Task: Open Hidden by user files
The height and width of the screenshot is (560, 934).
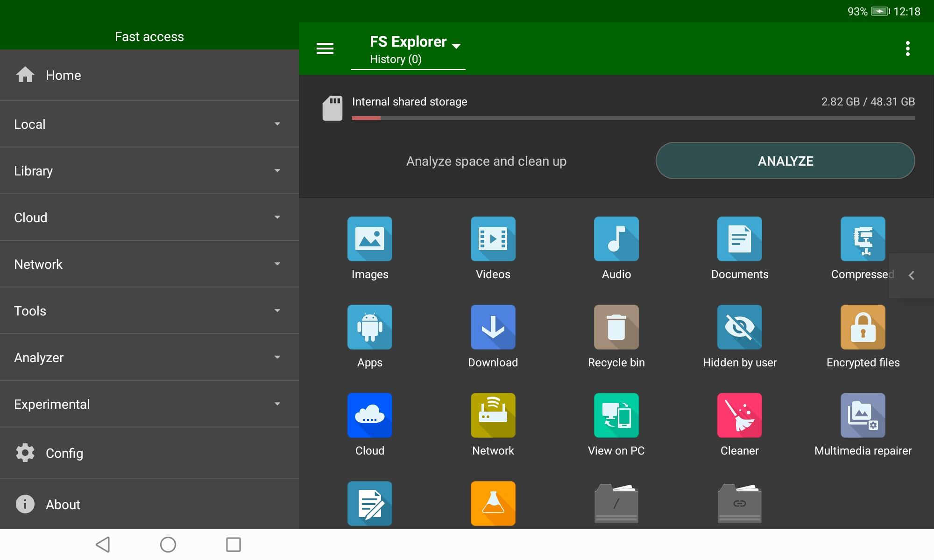Action: (739, 327)
